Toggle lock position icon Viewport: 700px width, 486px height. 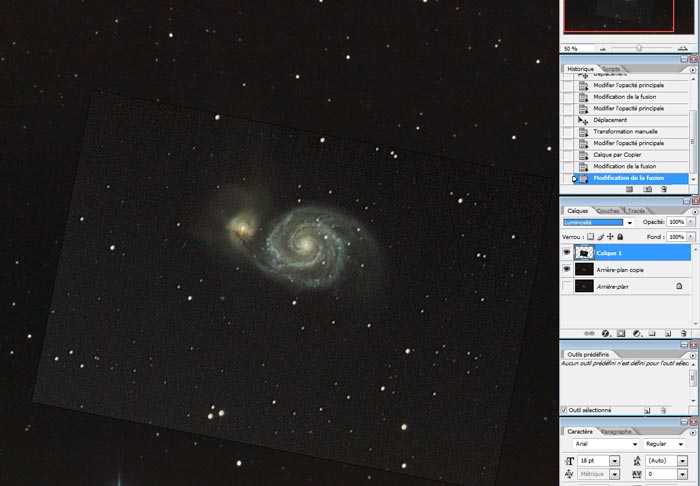click(610, 237)
